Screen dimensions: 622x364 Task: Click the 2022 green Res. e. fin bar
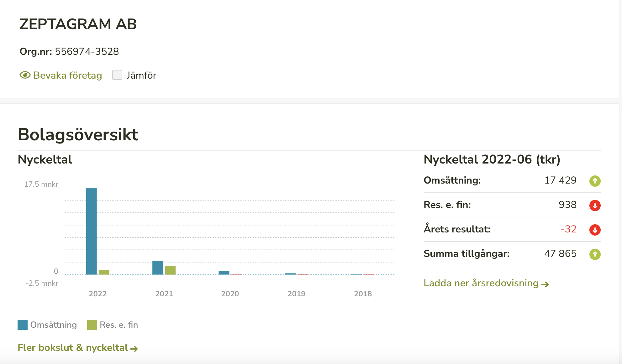(104, 272)
